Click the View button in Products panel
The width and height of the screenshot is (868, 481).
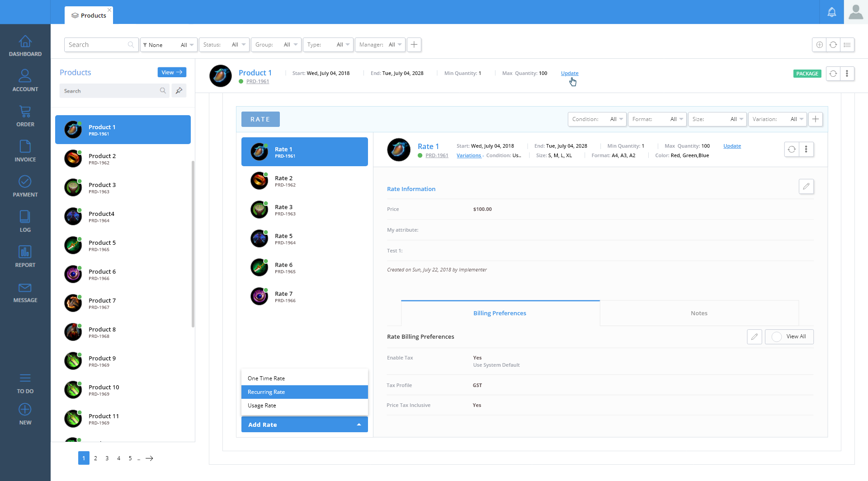click(x=172, y=72)
